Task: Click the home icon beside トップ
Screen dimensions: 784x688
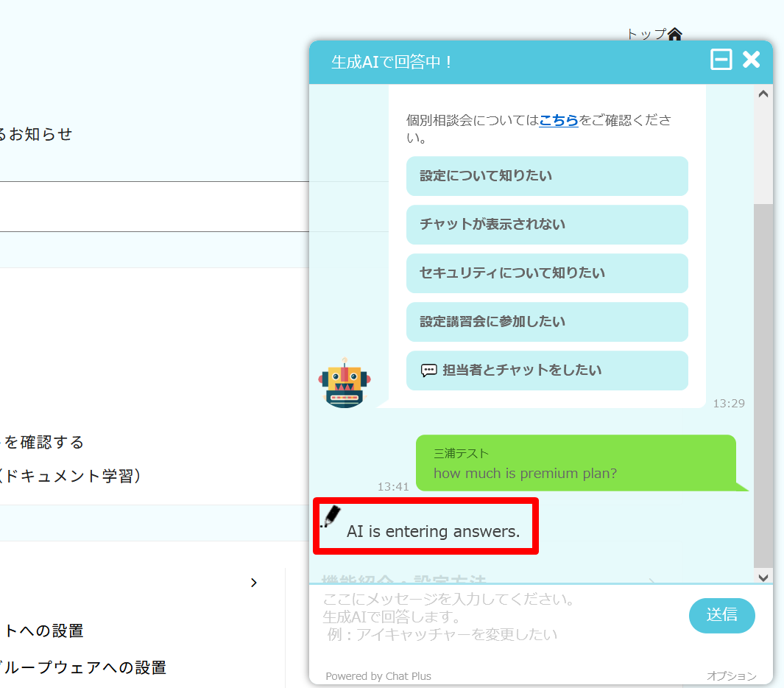Action: coord(675,34)
